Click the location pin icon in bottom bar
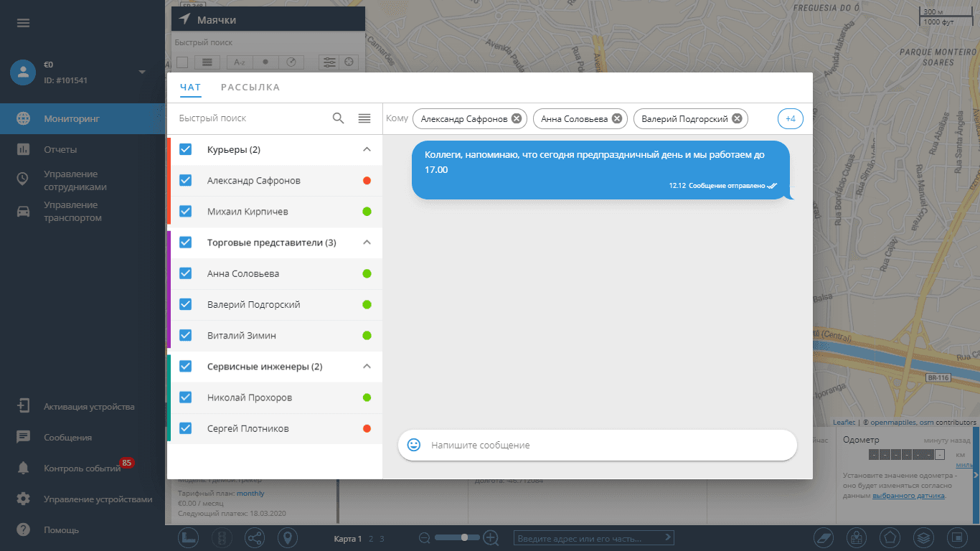Viewport: 980px width, 551px height. 288,537
